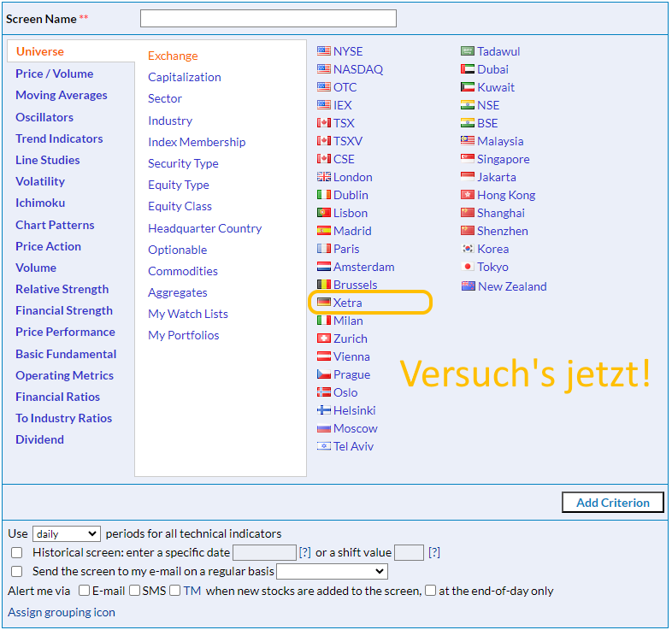Click the Assign grouping icon link

click(x=62, y=612)
